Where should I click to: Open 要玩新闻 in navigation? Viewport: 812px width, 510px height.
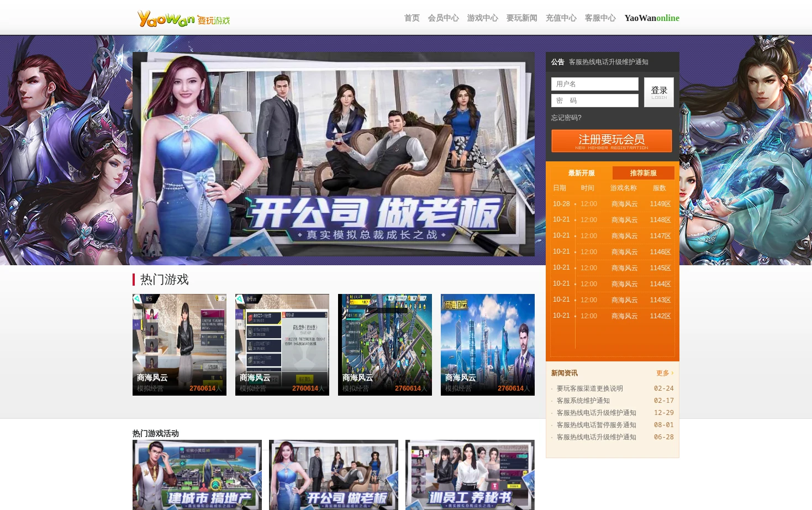tap(521, 18)
